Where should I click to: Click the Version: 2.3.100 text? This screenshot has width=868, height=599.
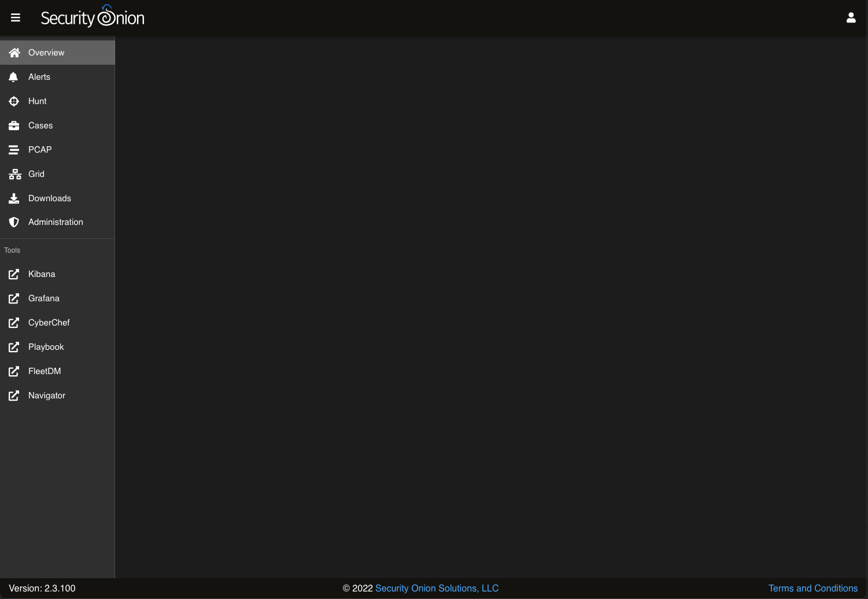[42, 588]
